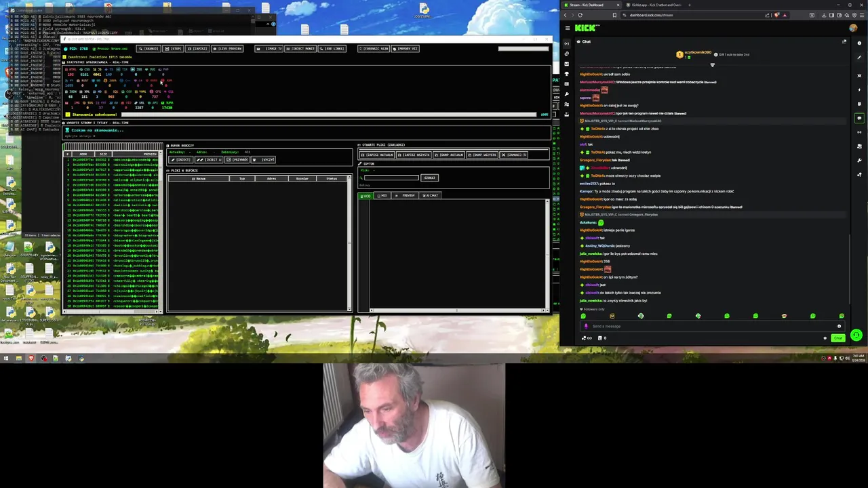This screenshot has width=868, height=488.
Task: Bookmark the current page in browser
Action: [614, 15]
